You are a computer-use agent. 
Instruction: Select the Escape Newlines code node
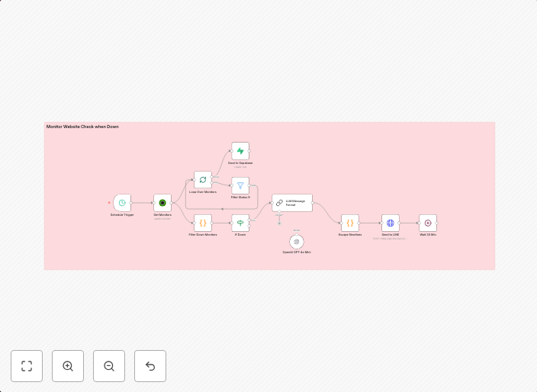coord(349,223)
